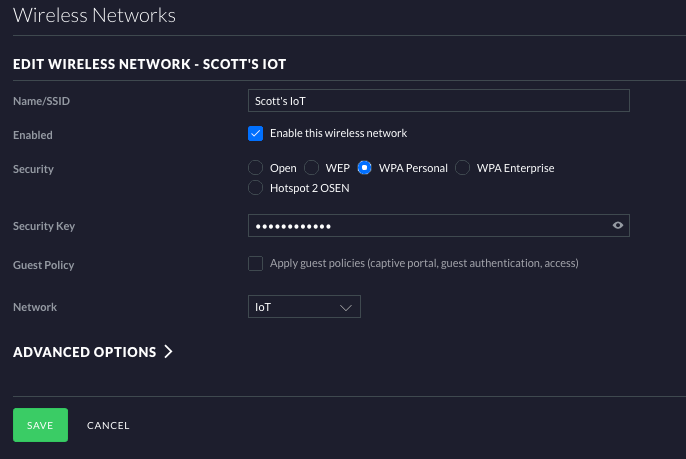The image size is (686, 459).
Task: Click inside the Security Key password field
Action: point(439,225)
